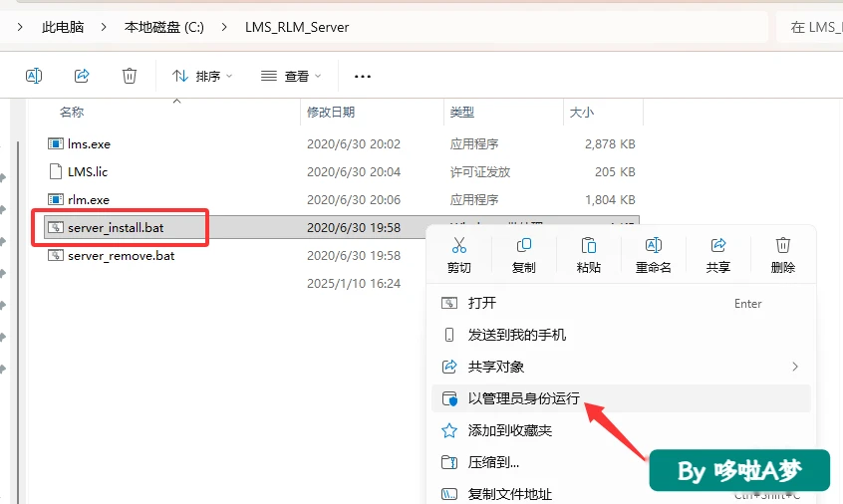Choose 发送到我的手机 from the context menu
This screenshot has width=843, height=504.
click(621, 335)
